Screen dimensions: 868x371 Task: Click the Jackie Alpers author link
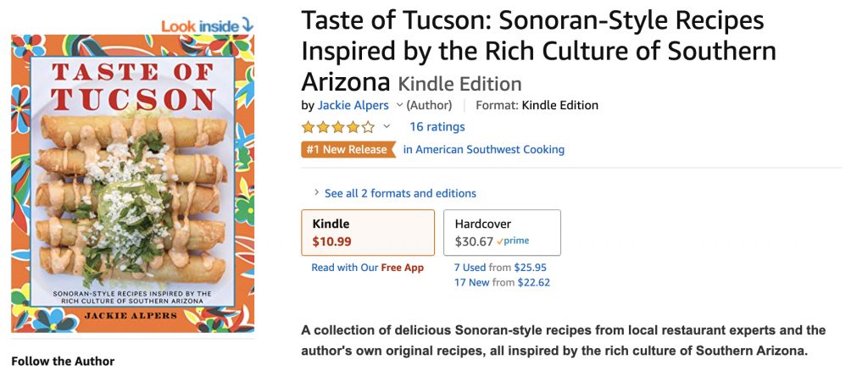point(353,106)
